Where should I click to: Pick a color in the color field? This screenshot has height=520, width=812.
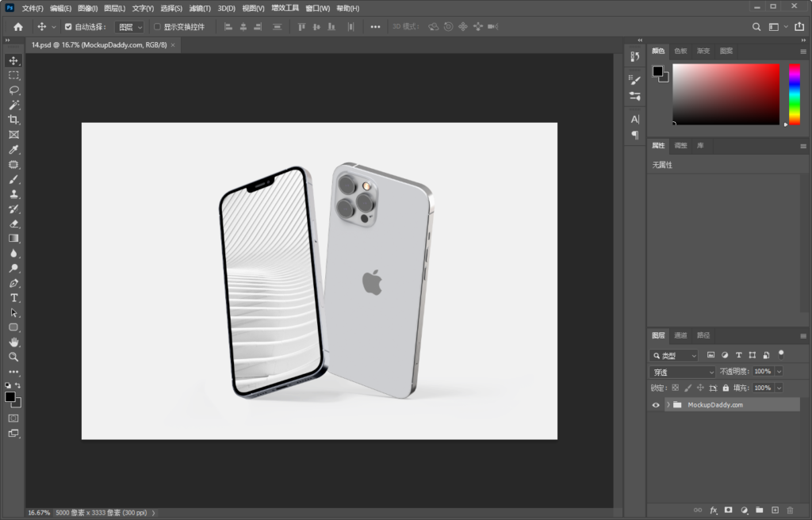pyautogui.click(x=726, y=94)
